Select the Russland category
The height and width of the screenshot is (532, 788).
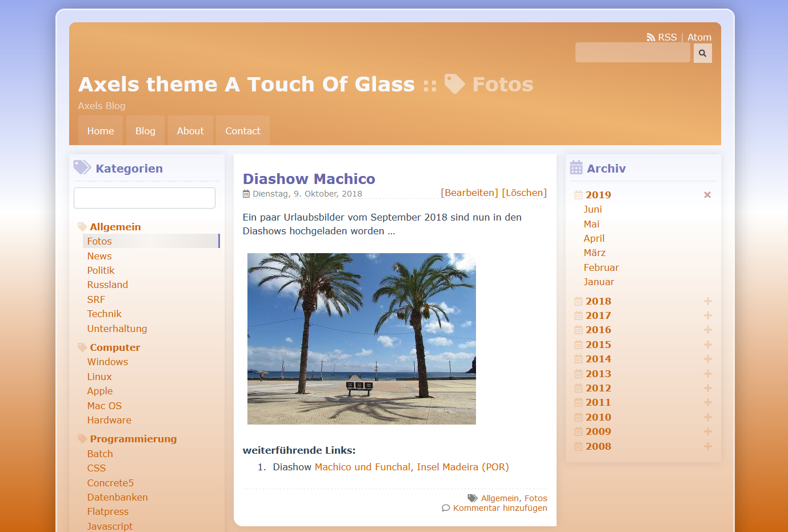(x=107, y=285)
